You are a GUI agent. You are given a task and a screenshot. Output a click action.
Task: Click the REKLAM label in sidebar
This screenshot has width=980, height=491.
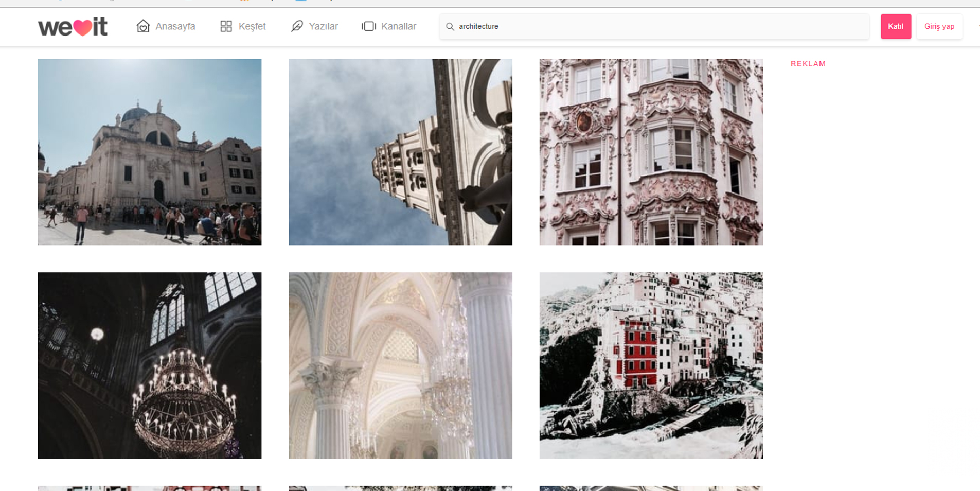click(x=808, y=64)
